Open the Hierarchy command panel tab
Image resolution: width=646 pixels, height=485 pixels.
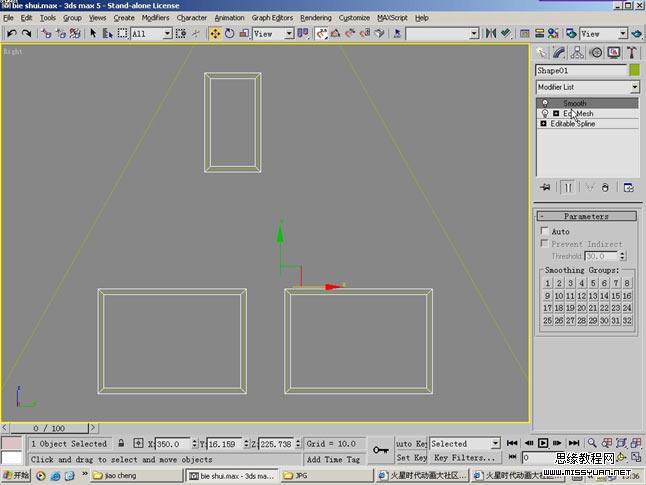click(x=577, y=52)
